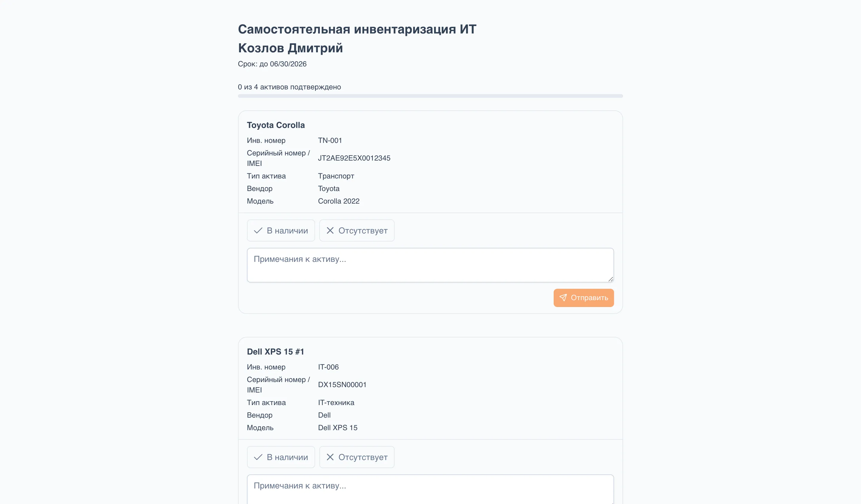Focus the Toyota Corolla notes textarea
The width and height of the screenshot is (861, 504).
point(430,265)
